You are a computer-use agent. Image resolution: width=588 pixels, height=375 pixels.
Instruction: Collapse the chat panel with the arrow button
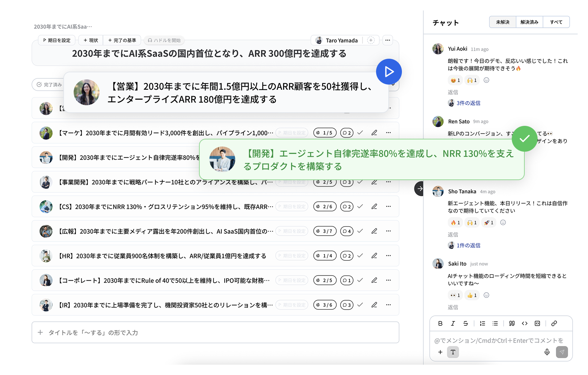point(419,188)
